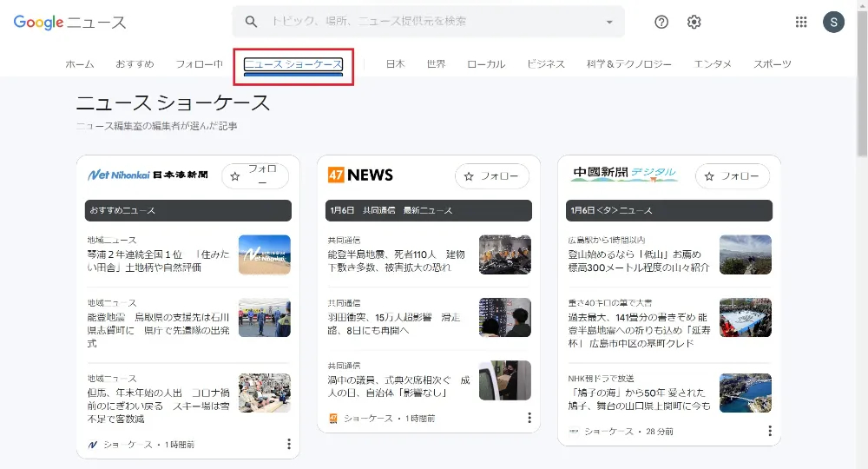Image resolution: width=868 pixels, height=469 pixels.
Task: Open article 但馬、年末年始の人出
Action: (x=158, y=406)
